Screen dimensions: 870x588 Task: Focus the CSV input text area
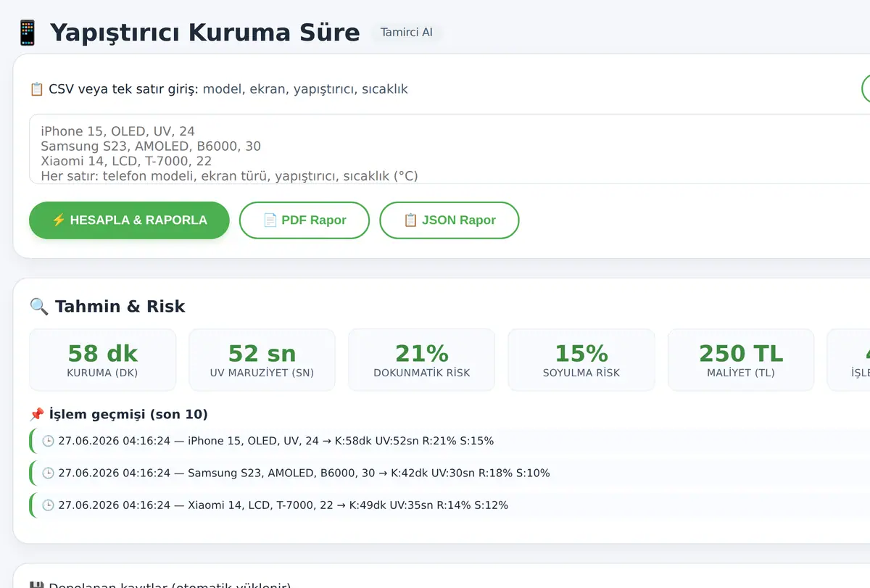[449, 149]
